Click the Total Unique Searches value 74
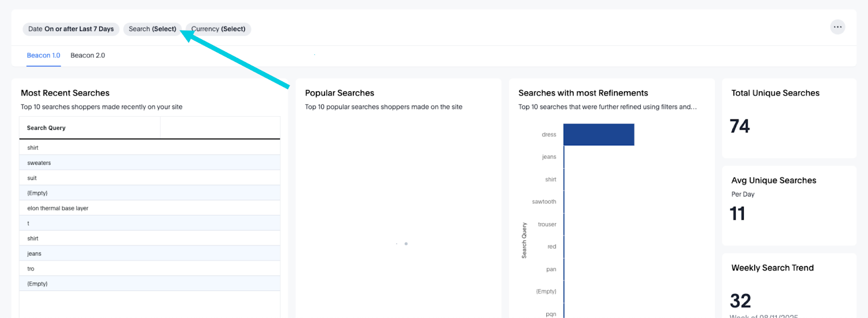 [740, 126]
